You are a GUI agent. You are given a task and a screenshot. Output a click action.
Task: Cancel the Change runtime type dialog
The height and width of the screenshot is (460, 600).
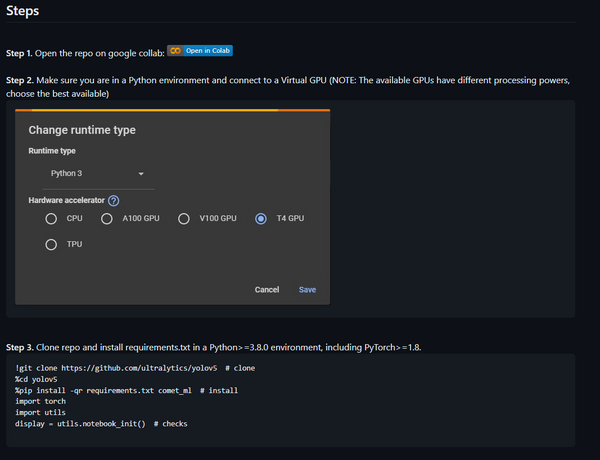[267, 290]
